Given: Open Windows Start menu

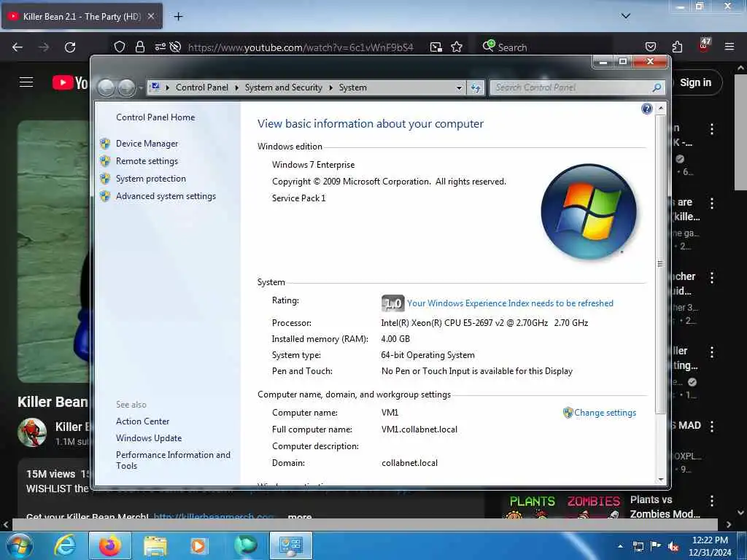Looking at the screenshot, I should (19, 545).
